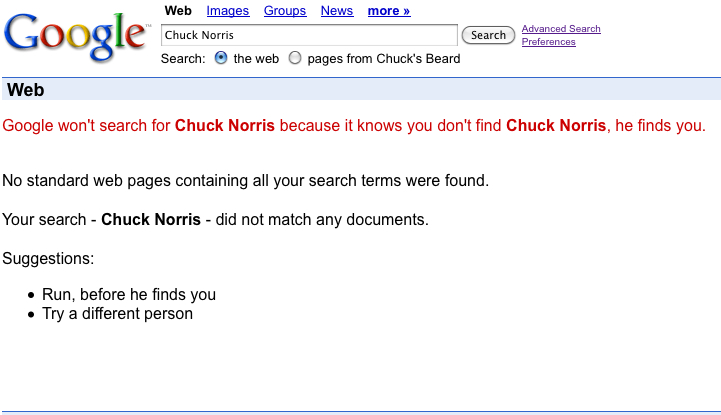Select the bold Web tab label
Screen dimensions: 721x415
[178, 11]
